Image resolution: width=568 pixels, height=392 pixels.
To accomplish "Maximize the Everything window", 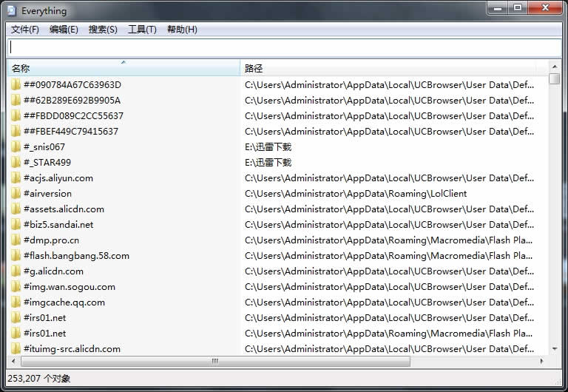I will (x=518, y=7).
